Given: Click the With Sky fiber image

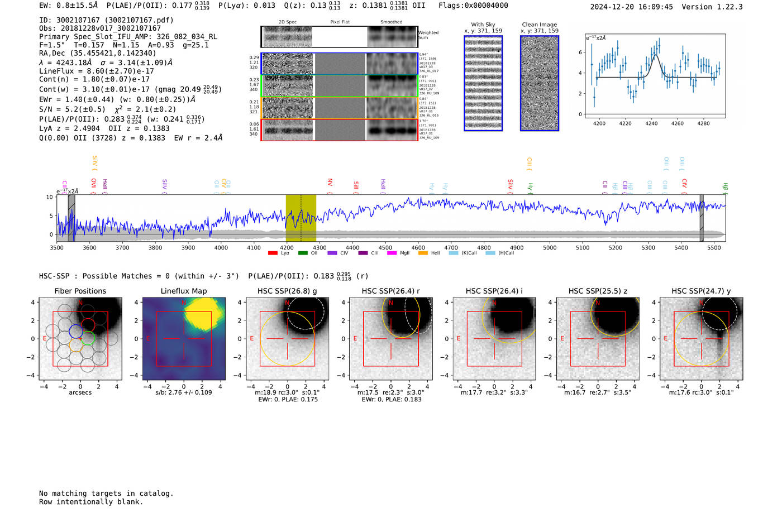Looking at the screenshot, I should tap(483, 83).
